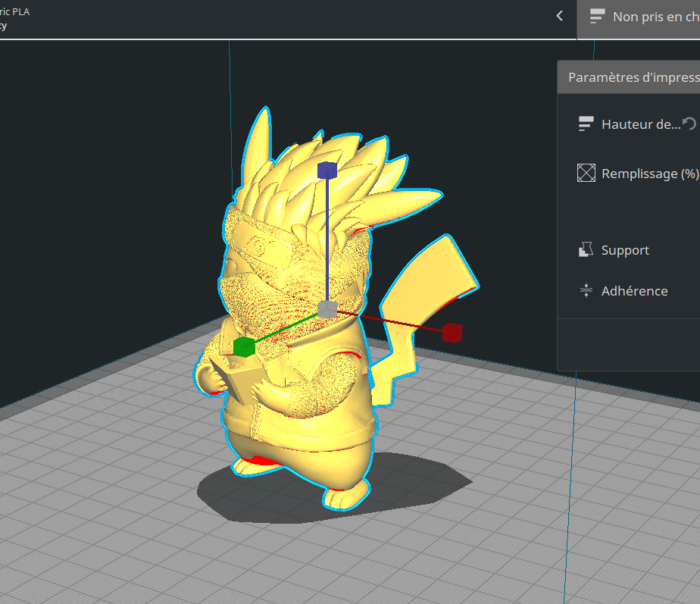Reset the Hauteur de couche setting
Image resolution: width=700 pixels, height=604 pixels.
pos(689,124)
